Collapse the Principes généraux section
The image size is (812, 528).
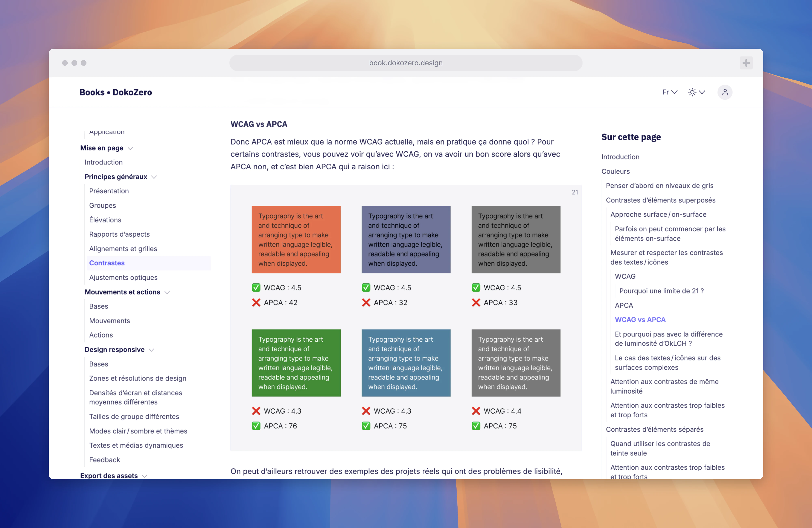[154, 177]
